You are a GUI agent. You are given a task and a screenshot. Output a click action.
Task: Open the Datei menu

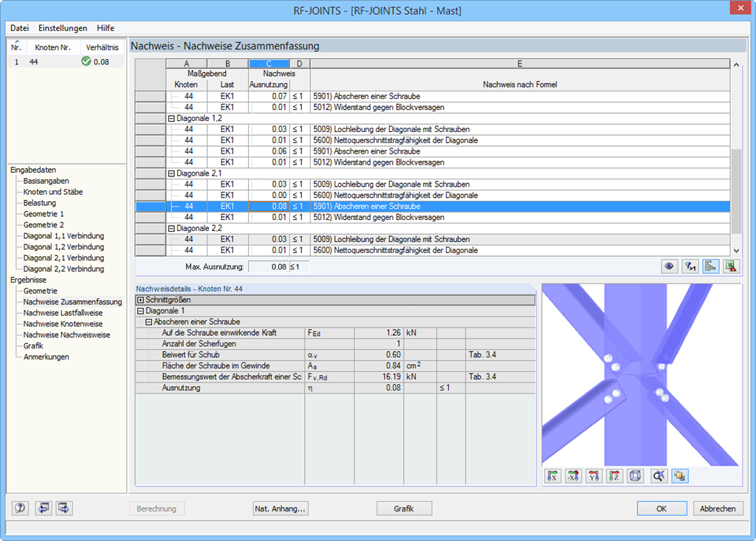tap(20, 28)
